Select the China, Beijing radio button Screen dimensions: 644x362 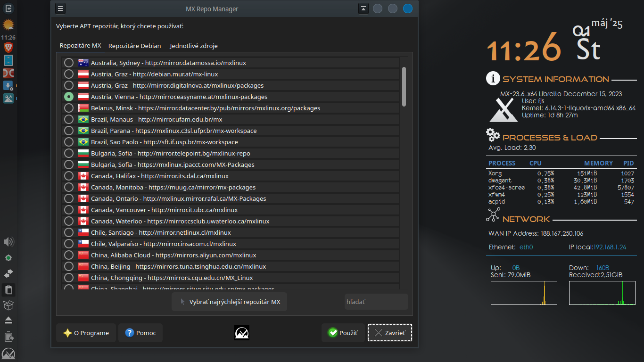(69, 266)
